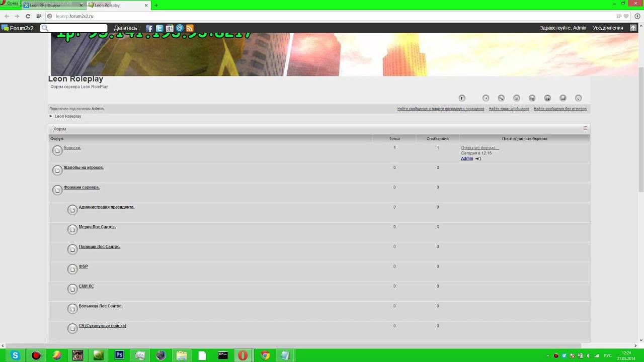The height and width of the screenshot is (362, 644).
Task: Close the Leon Roleplay tab
Action: click(146, 6)
